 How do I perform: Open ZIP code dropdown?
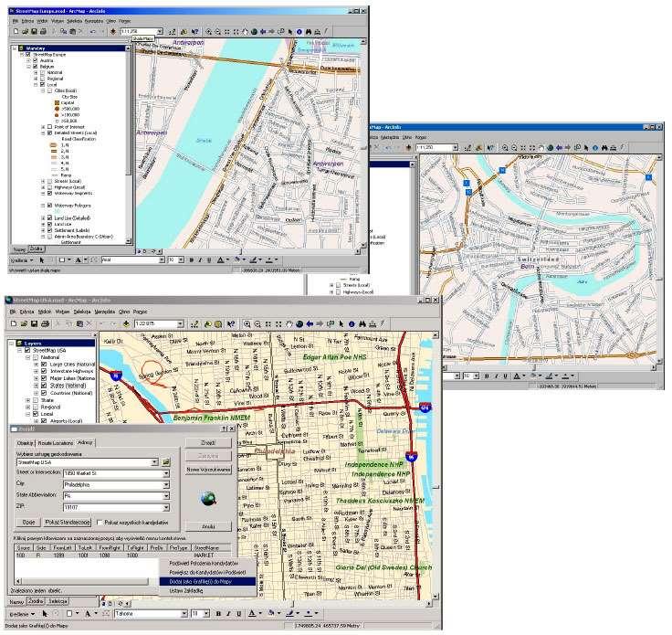(166, 508)
